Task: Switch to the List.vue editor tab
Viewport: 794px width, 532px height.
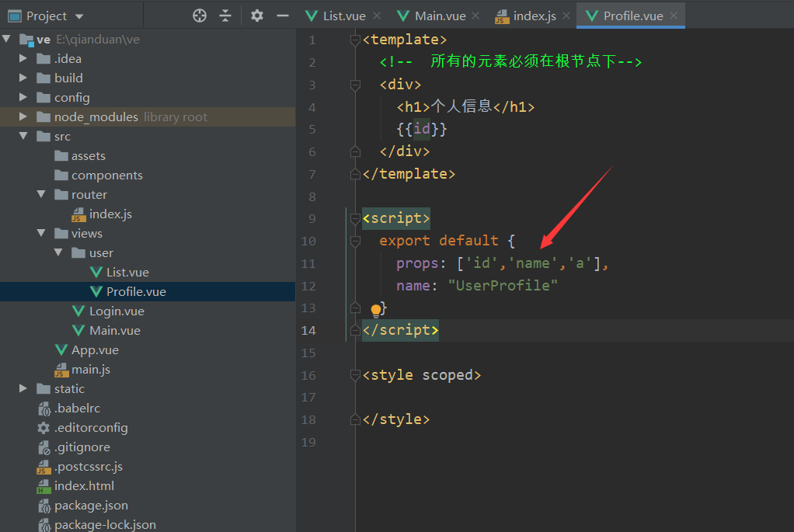Action: click(344, 16)
